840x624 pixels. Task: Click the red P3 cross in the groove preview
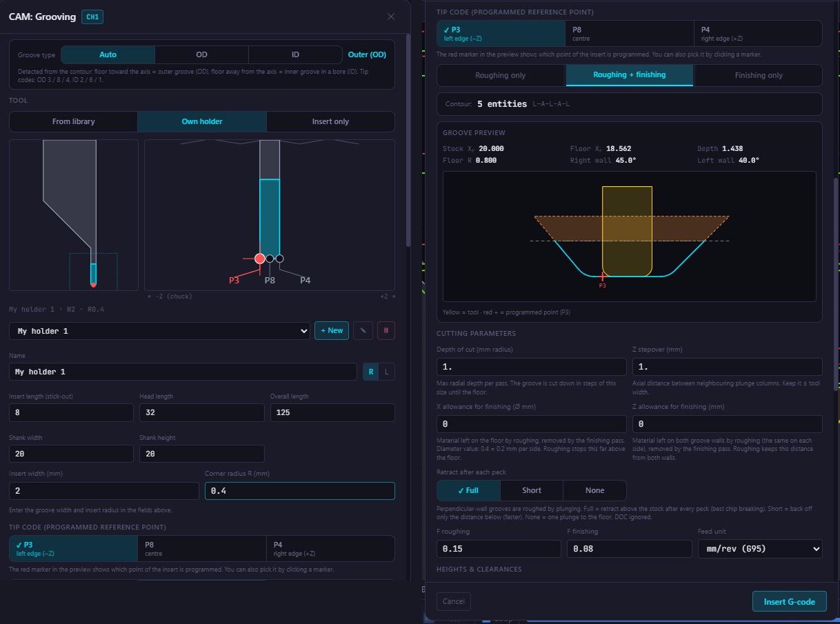602,276
